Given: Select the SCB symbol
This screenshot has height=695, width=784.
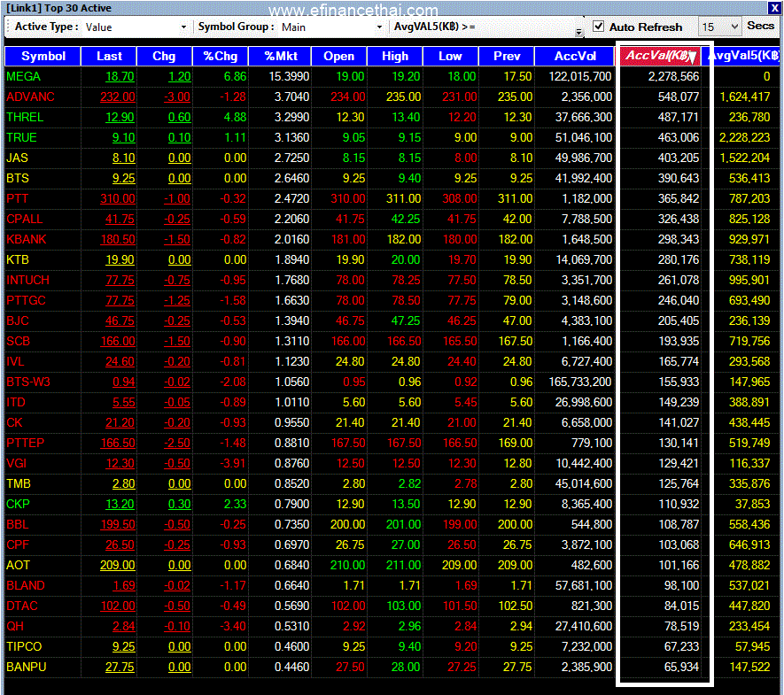Looking at the screenshot, I should click(18, 341).
